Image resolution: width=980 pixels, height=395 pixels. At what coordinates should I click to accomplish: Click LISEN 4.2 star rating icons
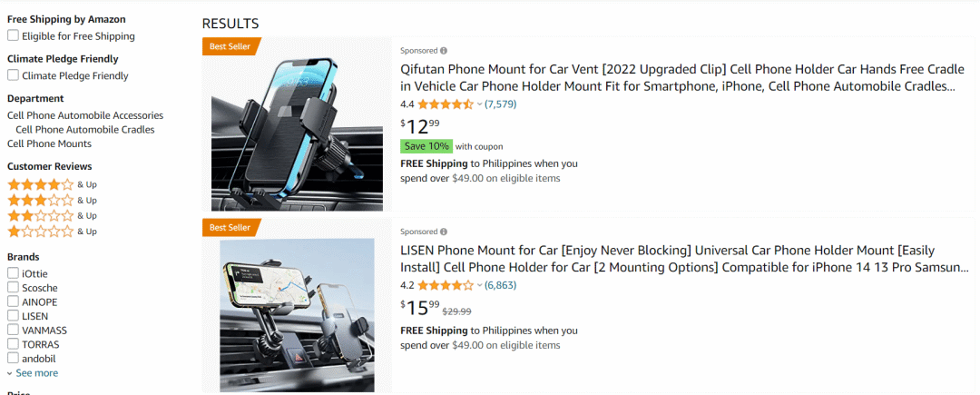[445, 285]
